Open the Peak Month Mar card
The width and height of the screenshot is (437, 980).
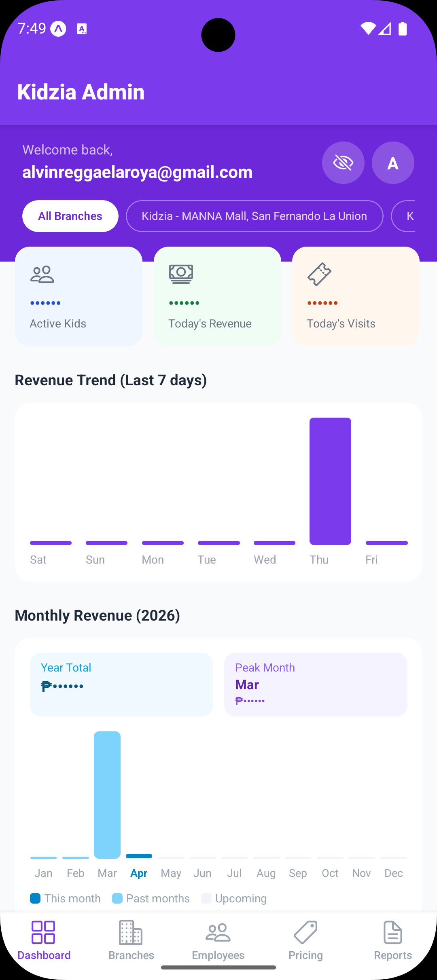(x=316, y=684)
